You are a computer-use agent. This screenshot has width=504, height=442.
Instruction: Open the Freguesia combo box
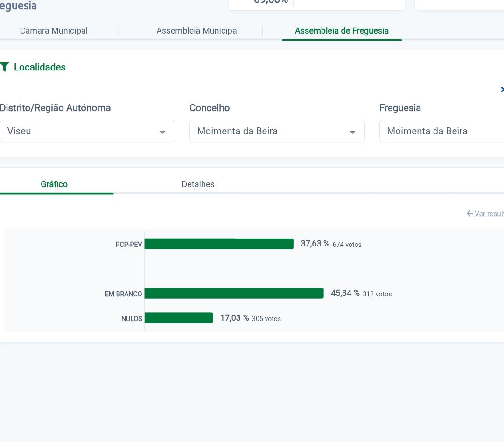pos(441,131)
